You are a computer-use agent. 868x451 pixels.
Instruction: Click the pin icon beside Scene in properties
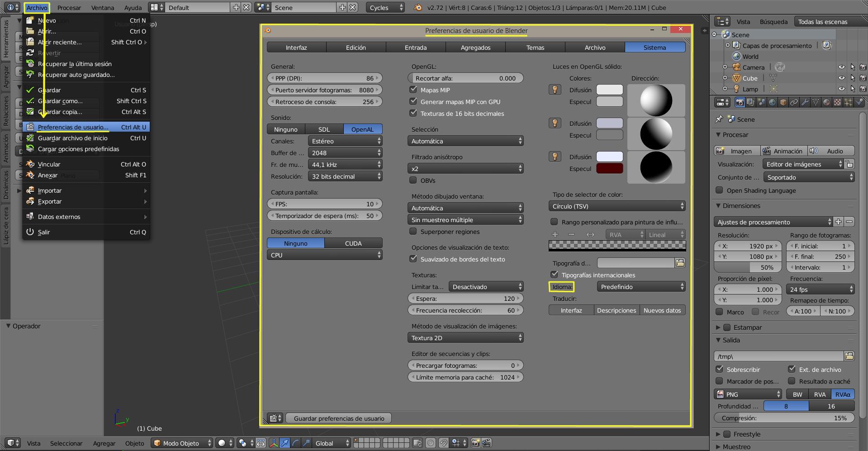[x=719, y=119]
